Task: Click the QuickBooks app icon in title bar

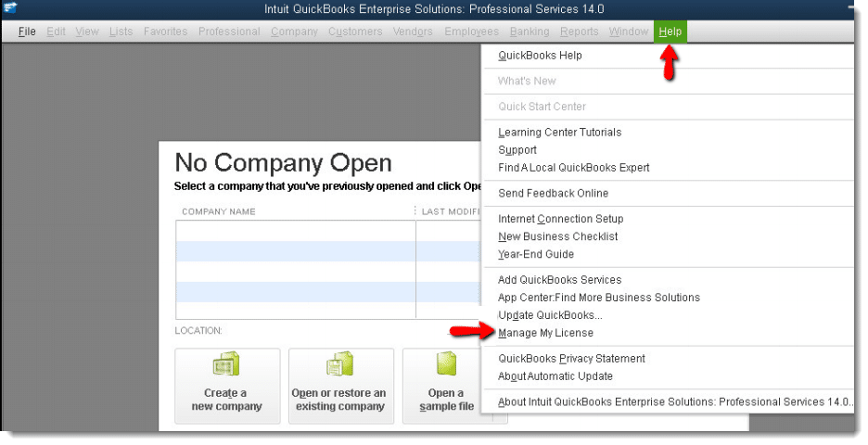Action: 9,7
